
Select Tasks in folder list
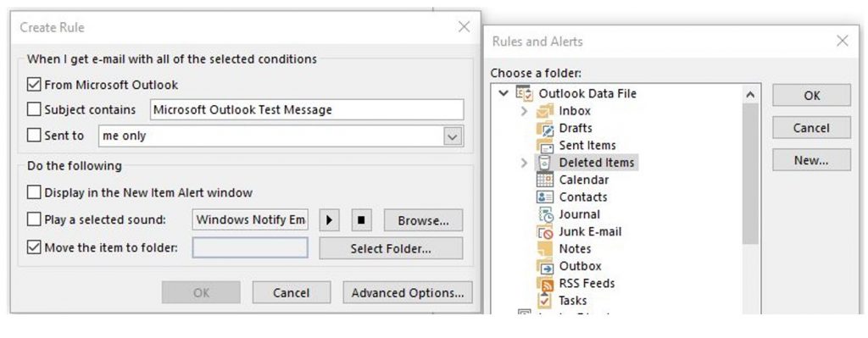coord(572,301)
